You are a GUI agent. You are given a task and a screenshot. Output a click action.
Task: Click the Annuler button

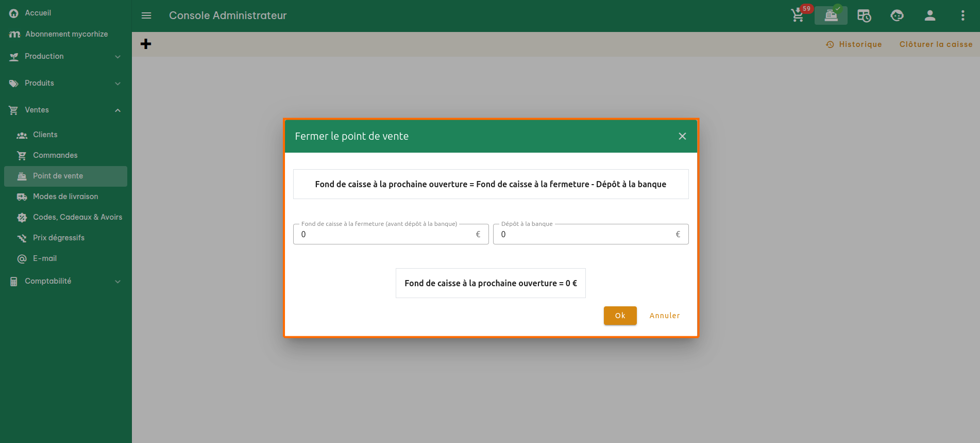[665, 316]
